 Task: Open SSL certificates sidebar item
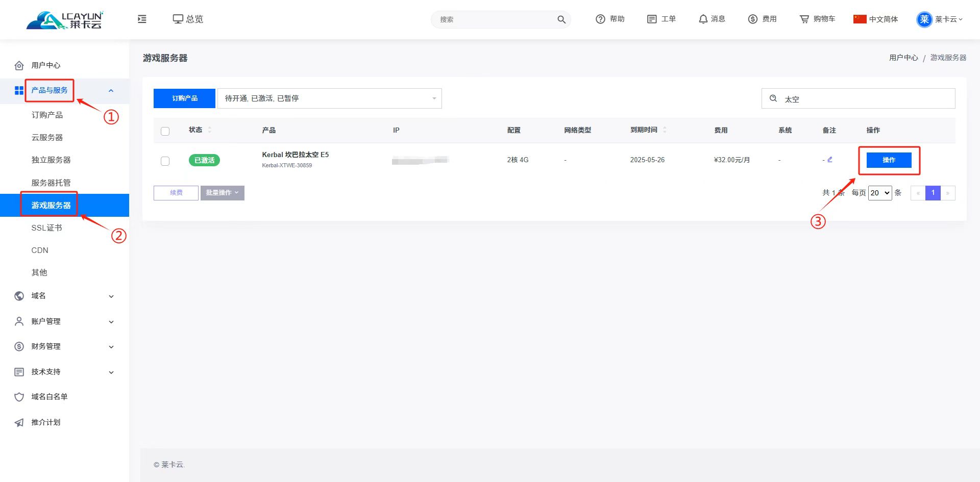pos(46,228)
